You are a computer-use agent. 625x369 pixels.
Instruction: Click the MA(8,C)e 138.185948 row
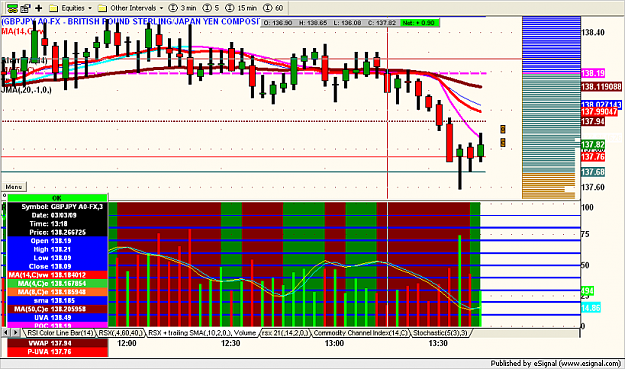(x=57, y=292)
